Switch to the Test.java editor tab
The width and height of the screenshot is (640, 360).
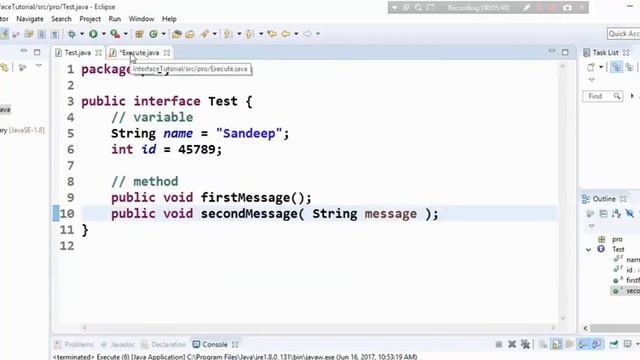tap(78, 53)
